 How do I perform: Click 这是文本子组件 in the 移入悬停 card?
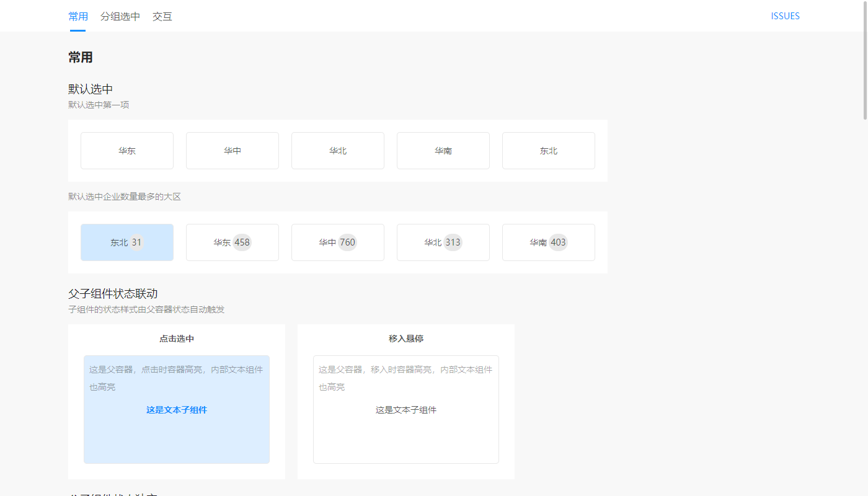coord(405,410)
